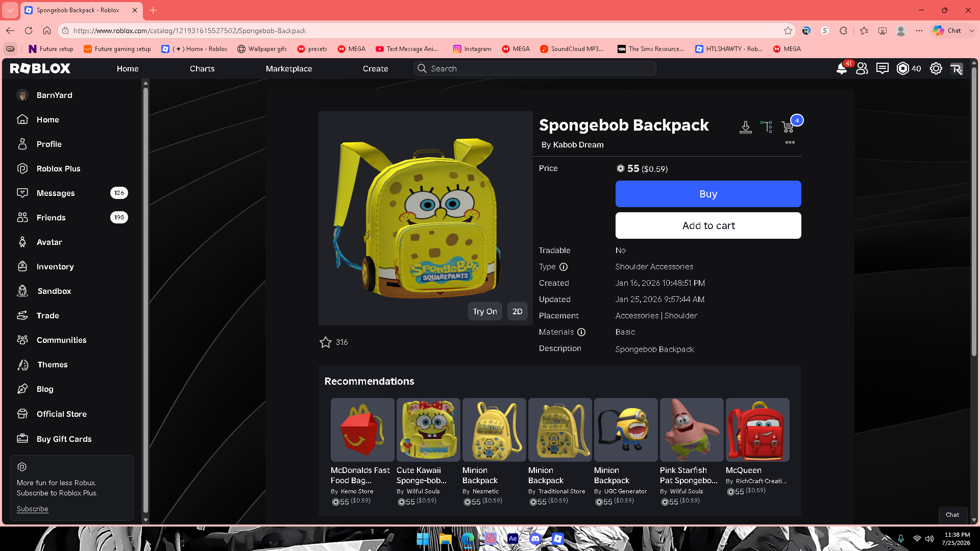
Task: Open Discord from the taskbar
Action: (x=535, y=539)
